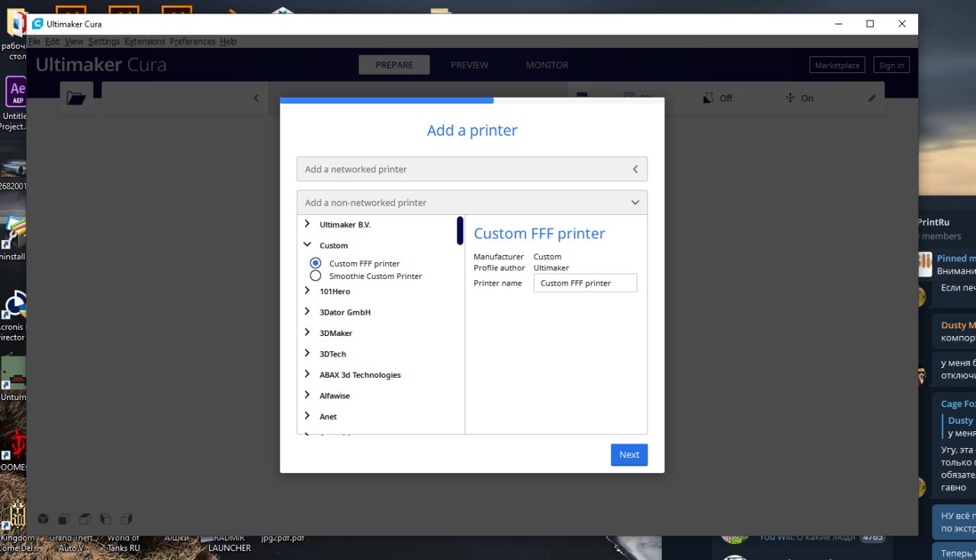Expand the 101Hero manufacturer group
This screenshot has height=560, width=976.
point(307,291)
